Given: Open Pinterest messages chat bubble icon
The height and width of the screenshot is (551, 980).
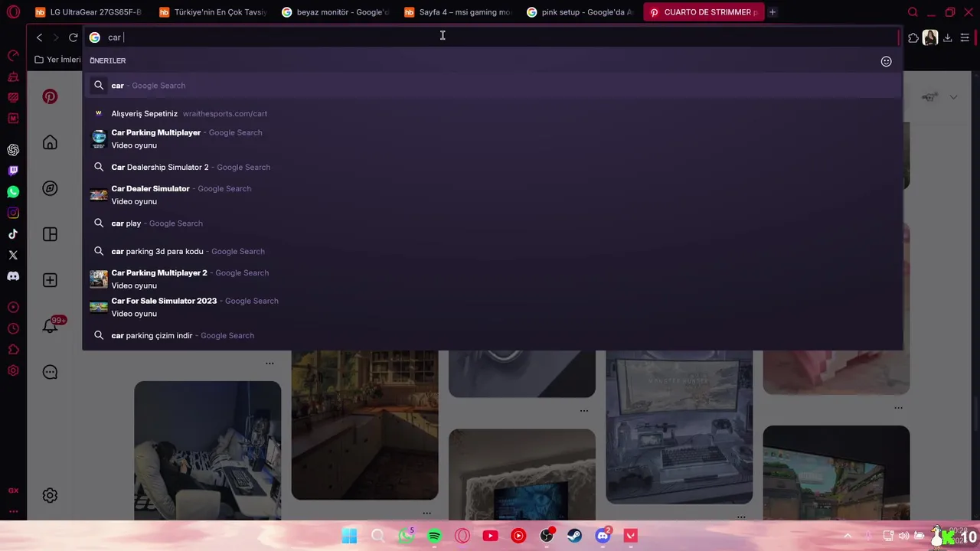Looking at the screenshot, I should [50, 372].
